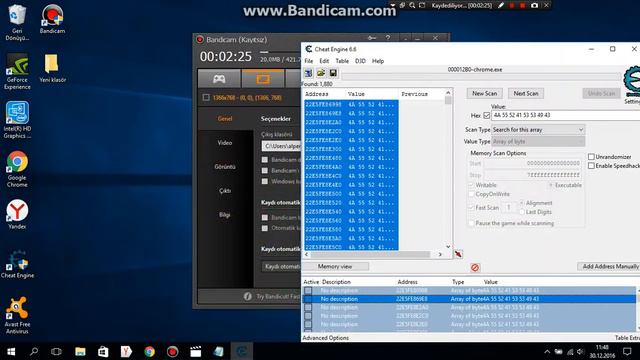Screen dimensions: 640x360
Task: Open the D3D menu
Action: pyautogui.click(x=360, y=61)
